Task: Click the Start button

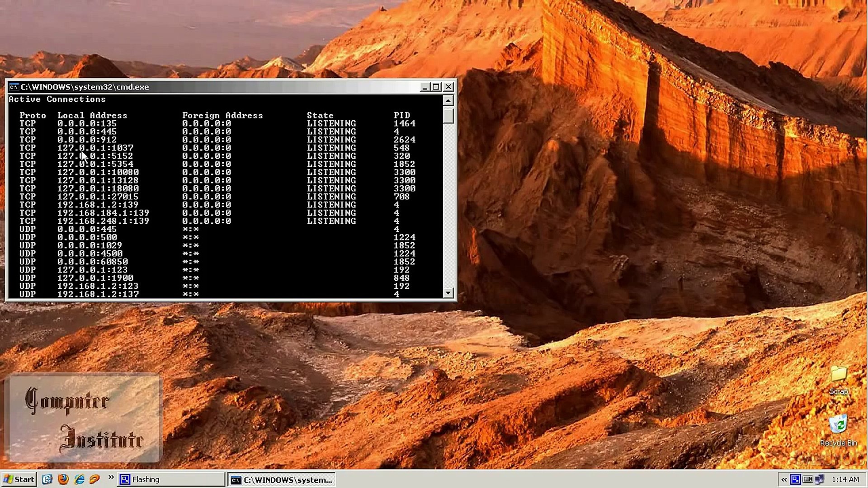Action: tap(19, 479)
